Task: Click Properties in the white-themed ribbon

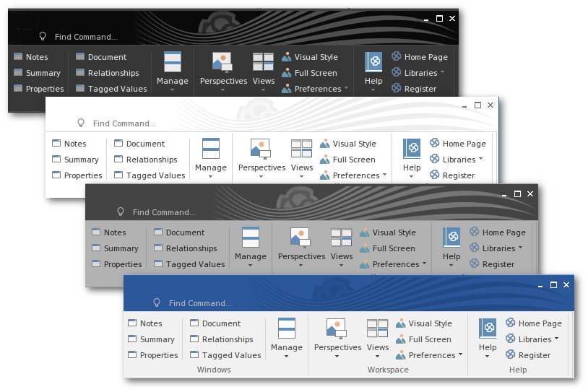Action: pyautogui.click(x=82, y=175)
